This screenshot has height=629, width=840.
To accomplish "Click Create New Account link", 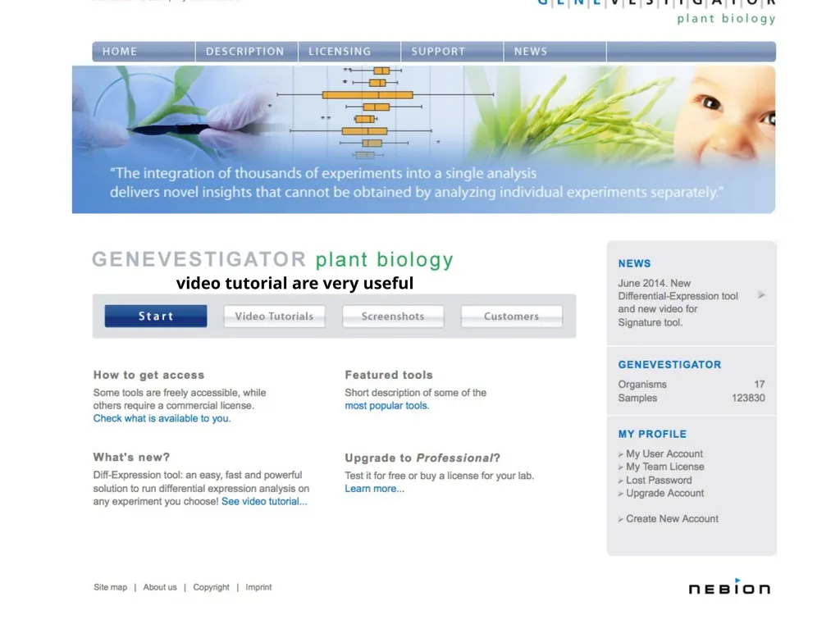I will pos(673,518).
